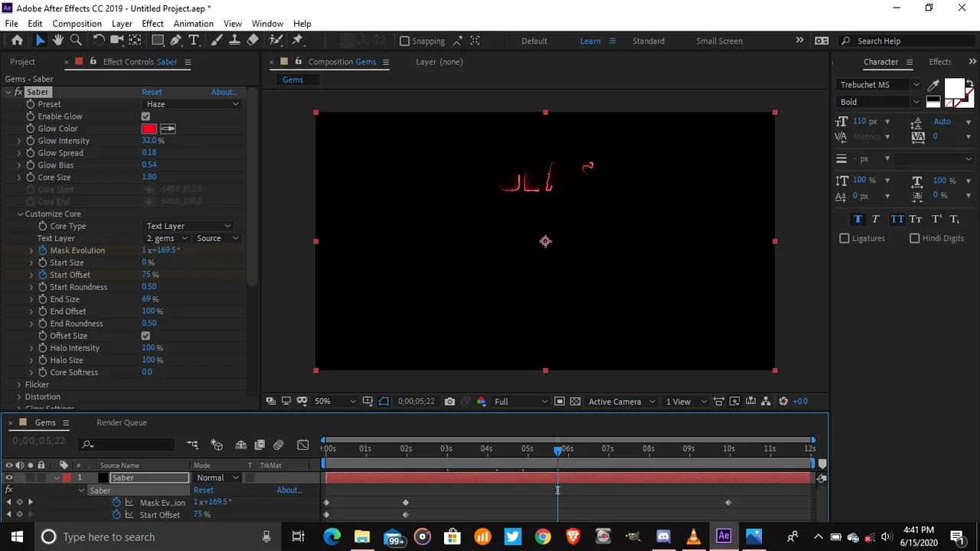The image size is (980, 551).
Task: Click About... link in Effect Controls
Action: tap(224, 92)
